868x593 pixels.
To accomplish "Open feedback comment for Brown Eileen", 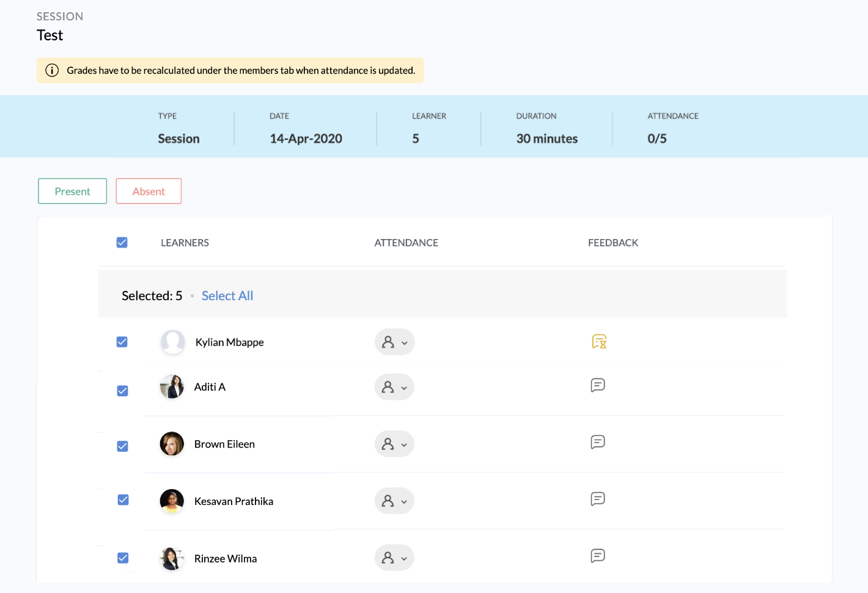I will (x=598, y=442).
